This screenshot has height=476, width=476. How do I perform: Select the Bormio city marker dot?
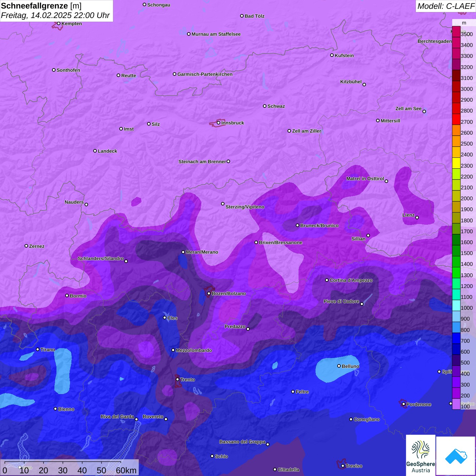tap(67, 296)
